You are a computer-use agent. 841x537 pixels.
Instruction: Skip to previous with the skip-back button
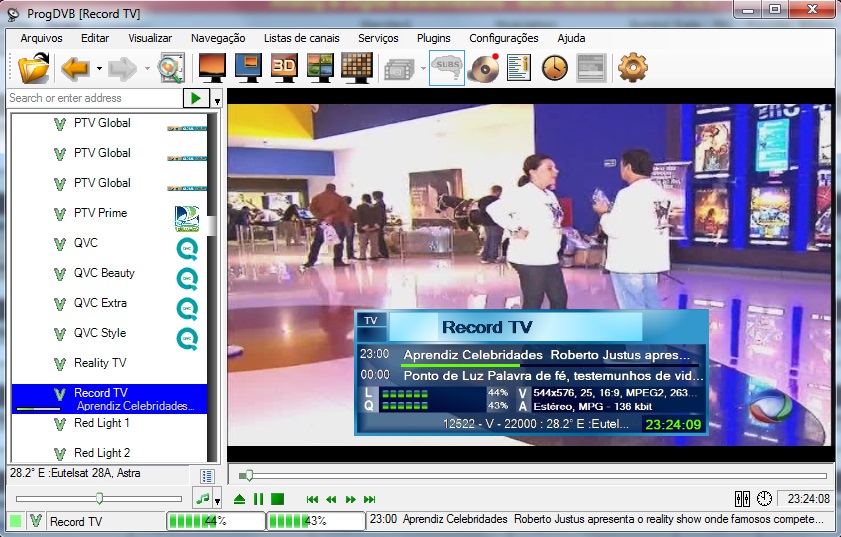coord(312,499)
